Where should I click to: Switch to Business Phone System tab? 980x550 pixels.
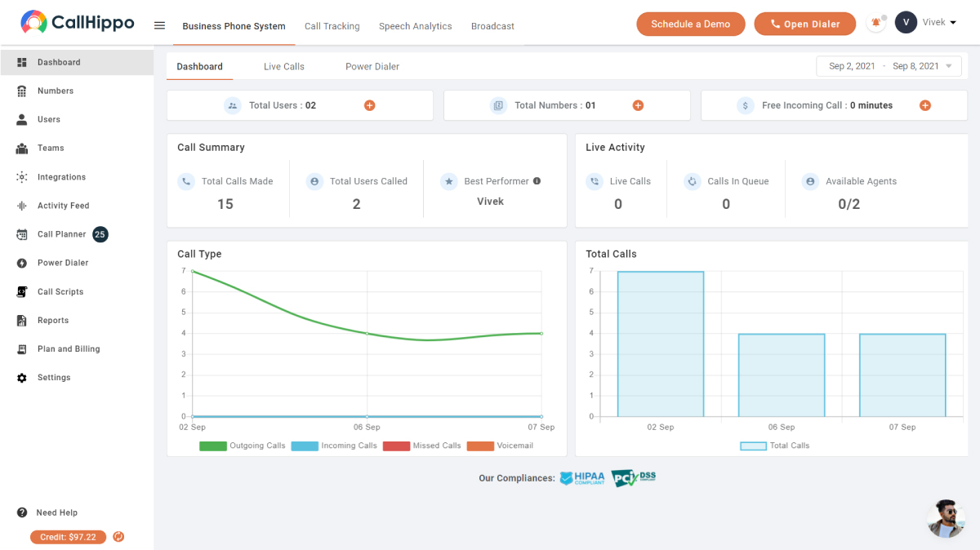[234, 26]
